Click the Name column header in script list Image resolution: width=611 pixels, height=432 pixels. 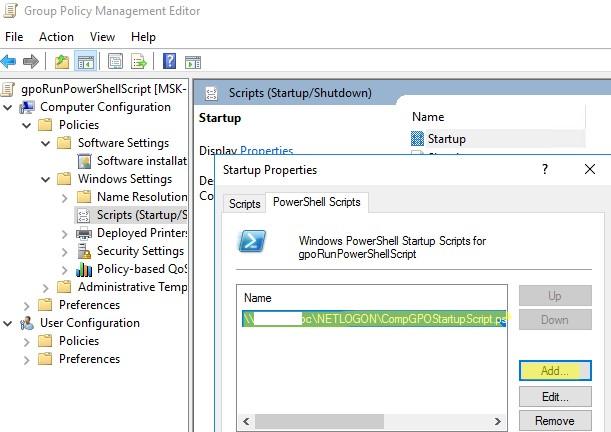coord(258,298)
